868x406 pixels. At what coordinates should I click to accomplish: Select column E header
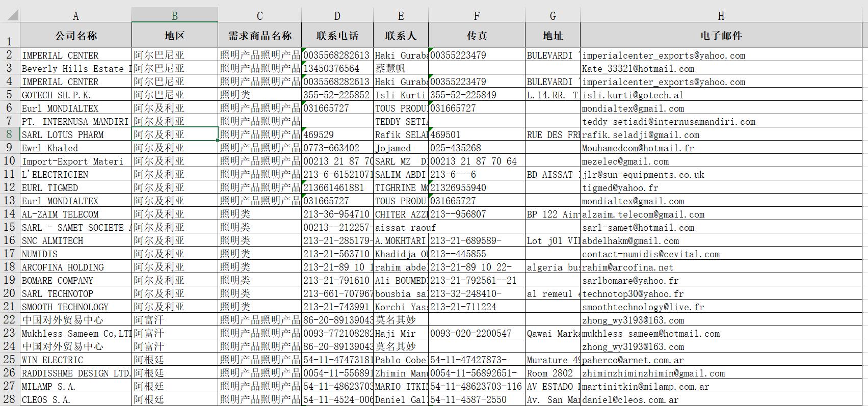coord(401,15)
